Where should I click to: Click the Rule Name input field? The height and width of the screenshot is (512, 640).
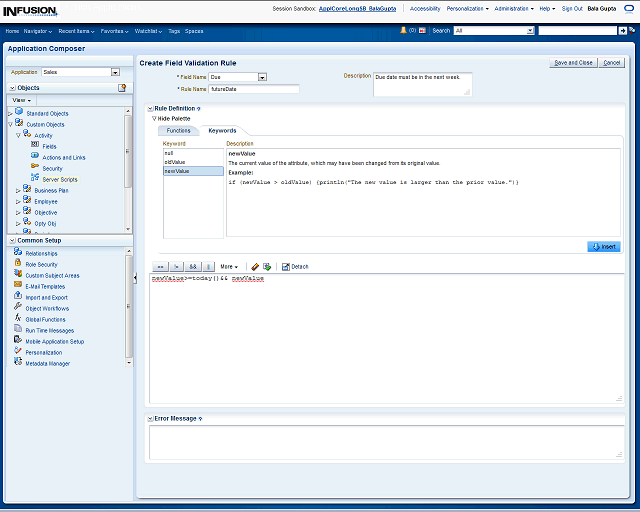click(254, 89)
